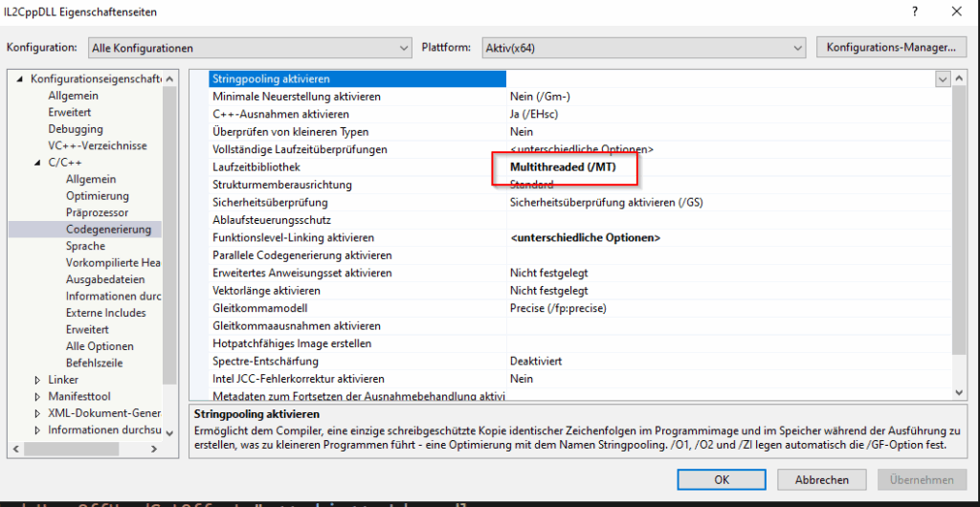
Task: Click the Abbrechen button
Action: (x=821, y=479)
